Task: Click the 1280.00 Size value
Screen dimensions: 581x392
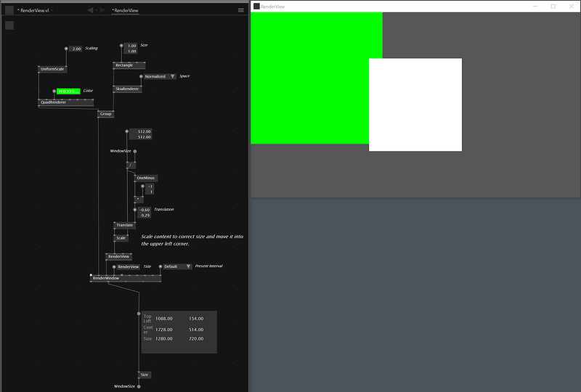Action: point(164,339)
